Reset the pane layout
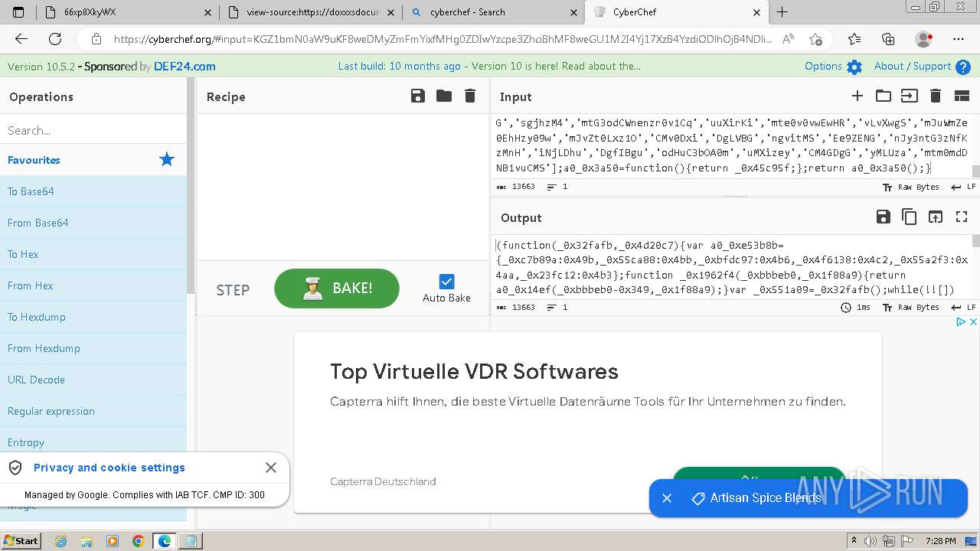Image resolution: width=980 pixels, height=551 pixels. 962,96
